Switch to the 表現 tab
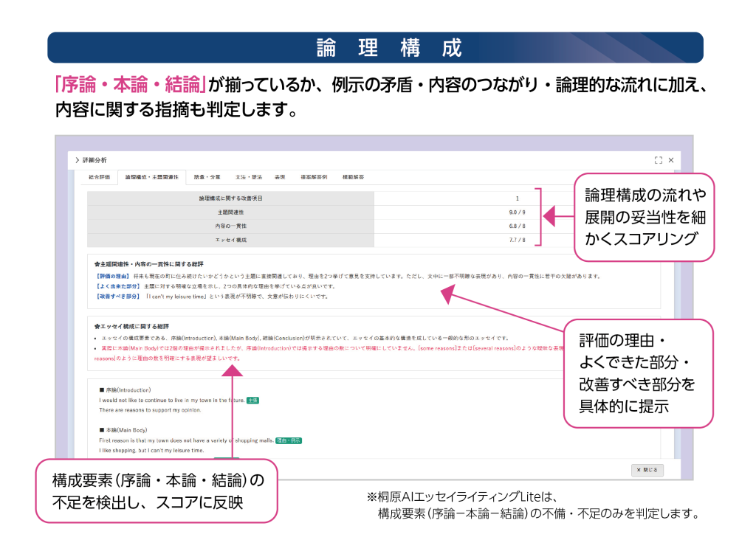The height and width of the screenshot is (554, 756). tap(280, 178)
